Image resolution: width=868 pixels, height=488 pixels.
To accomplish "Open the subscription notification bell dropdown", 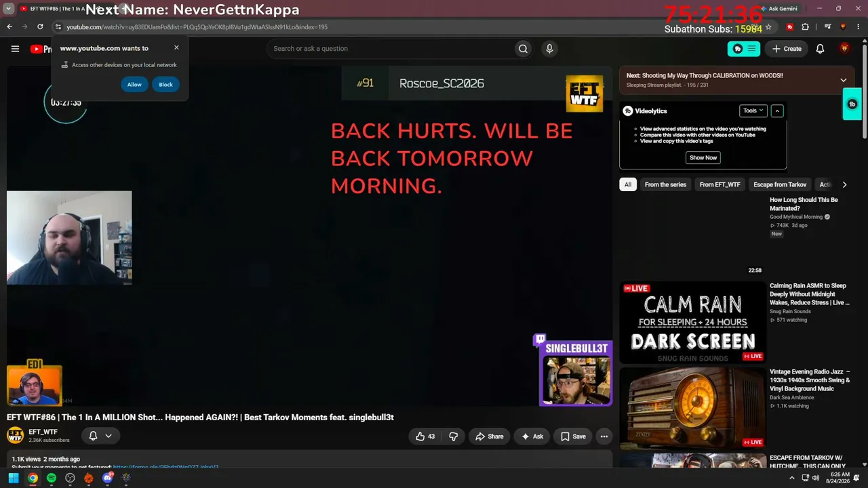I will point(100,436).
